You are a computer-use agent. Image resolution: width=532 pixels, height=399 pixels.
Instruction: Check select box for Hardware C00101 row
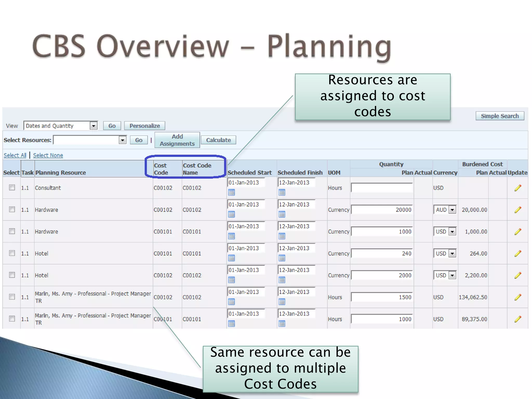[x=12, y=231]
